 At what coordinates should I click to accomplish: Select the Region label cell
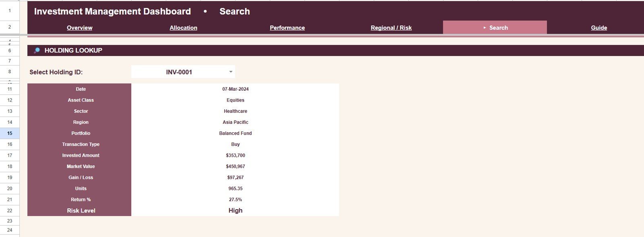[x=79, y=122]
